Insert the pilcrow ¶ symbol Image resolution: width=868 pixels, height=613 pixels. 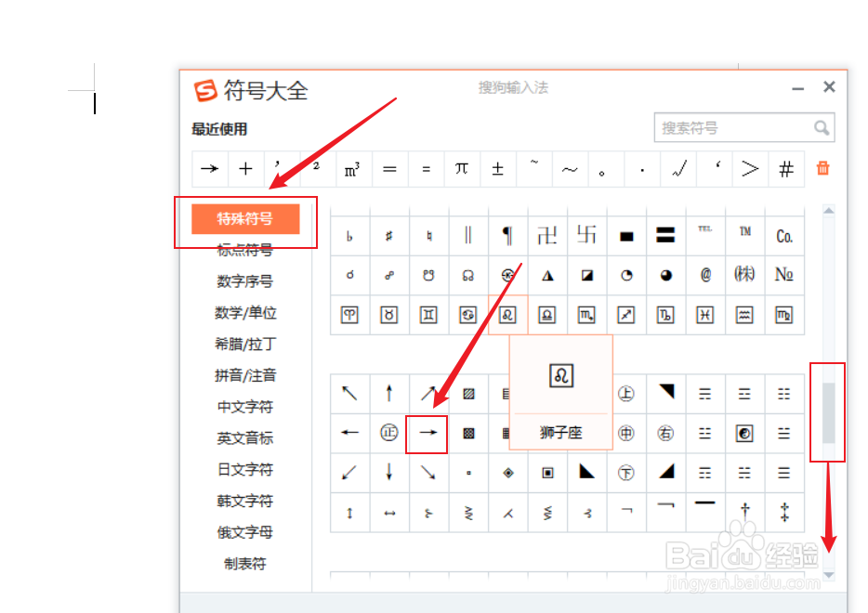[x=507, y=236]
